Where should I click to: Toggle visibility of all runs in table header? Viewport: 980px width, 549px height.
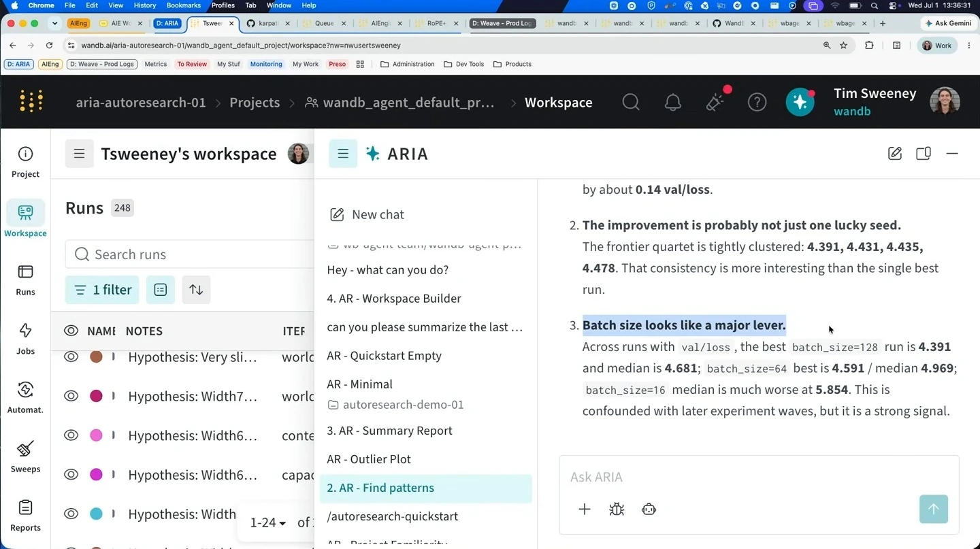pos(71,331)
